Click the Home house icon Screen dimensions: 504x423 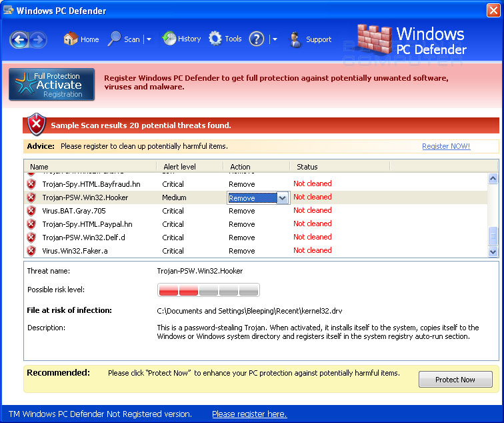(x=71, y=39)
